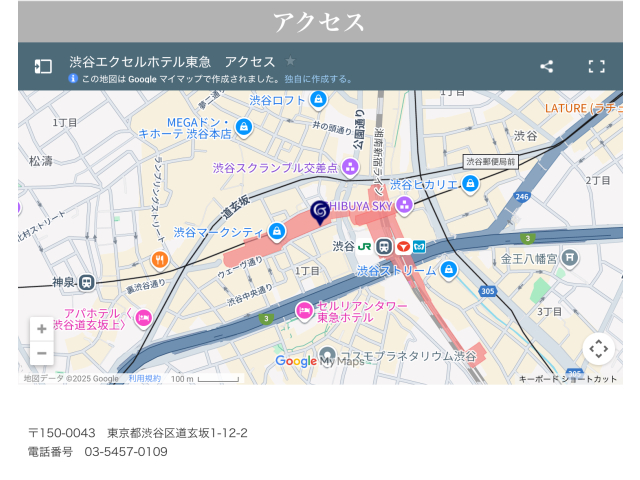Zoom out with the minus button
This screenshot has height=480, width=640.
click(x=41, y=353)
